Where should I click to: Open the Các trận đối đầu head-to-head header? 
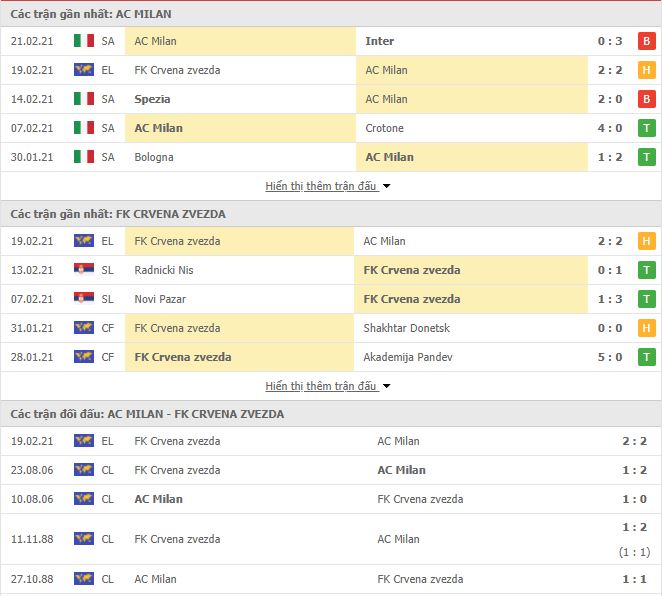click(147, 414)
